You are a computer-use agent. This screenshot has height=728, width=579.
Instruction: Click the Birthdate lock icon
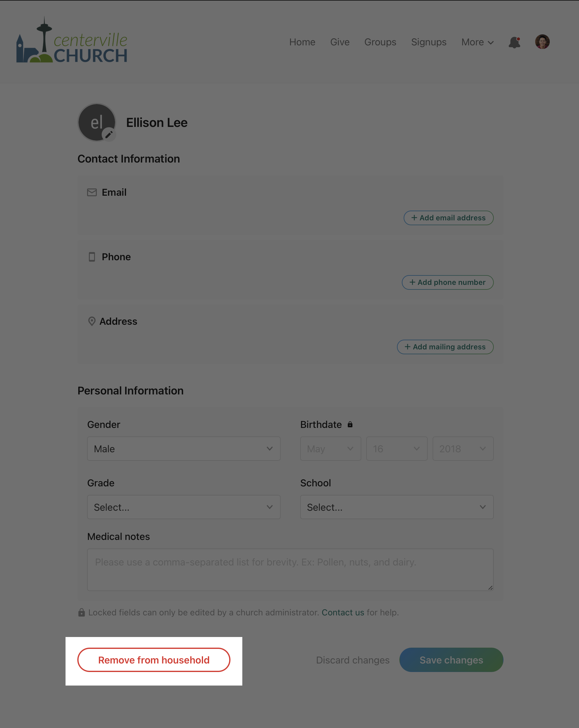click(350, 425)
